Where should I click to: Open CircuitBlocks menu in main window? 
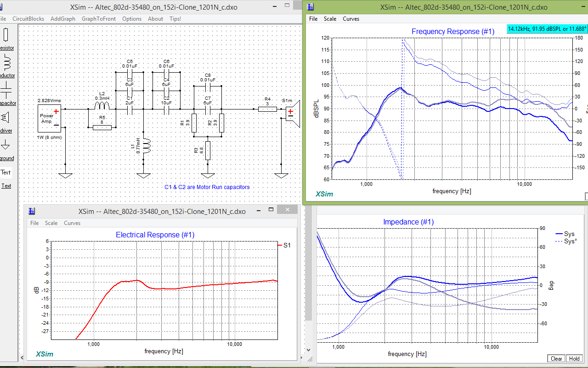coord(28,19)
